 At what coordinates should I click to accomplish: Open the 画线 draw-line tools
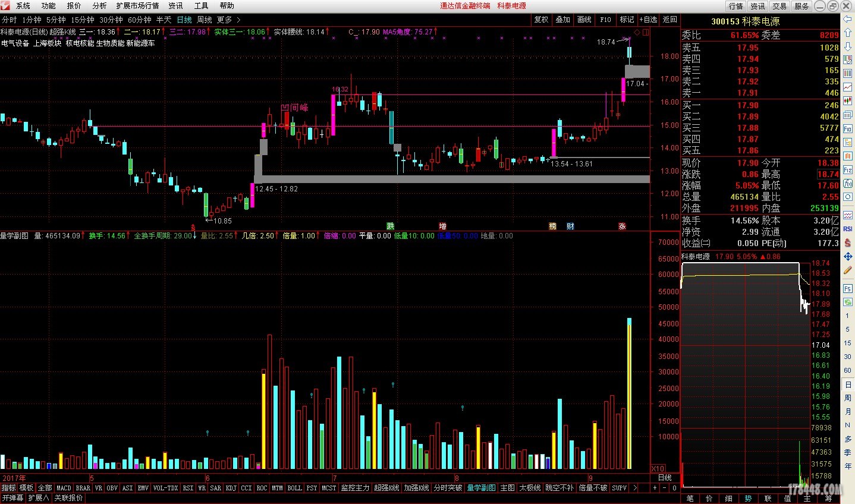point(584,20)
